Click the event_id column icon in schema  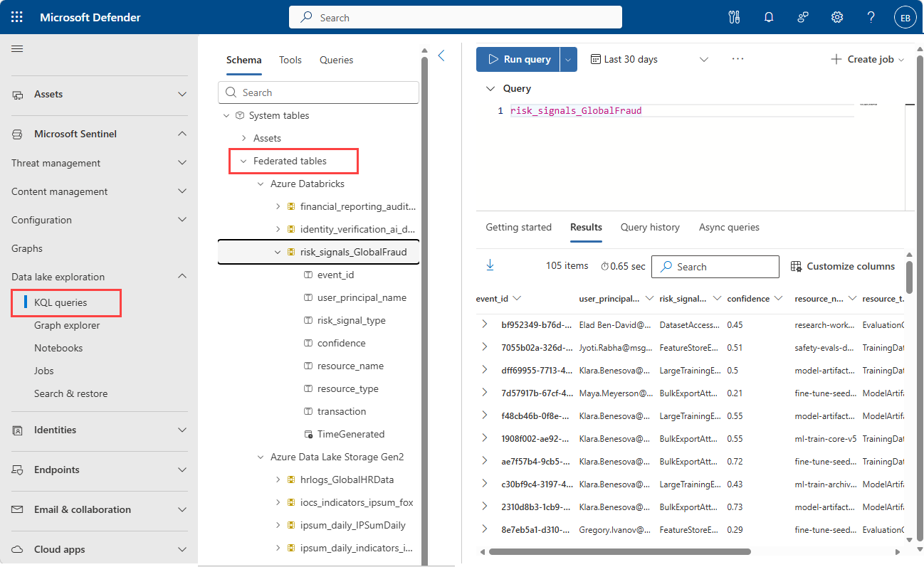pyautogui.click(x=308, y=275)
